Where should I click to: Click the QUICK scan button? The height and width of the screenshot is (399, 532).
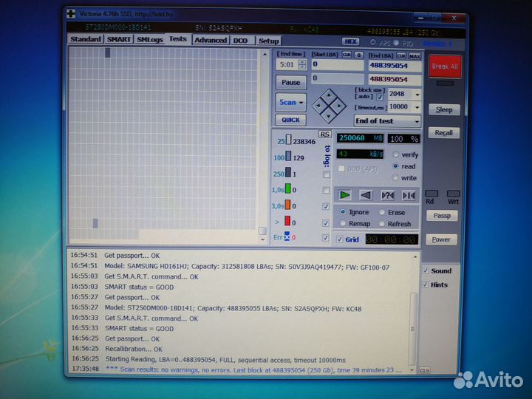pyautogui.click(x=290, y=120)
